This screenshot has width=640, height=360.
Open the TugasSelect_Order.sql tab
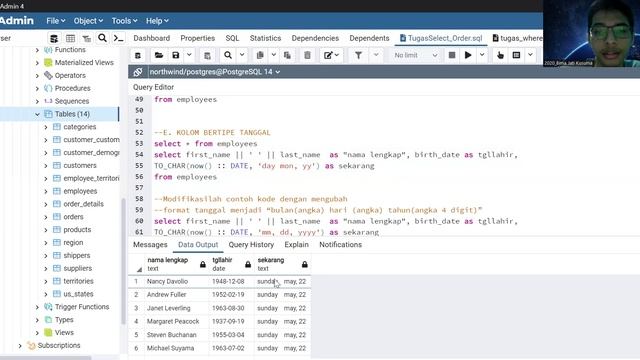coord(441,38)
